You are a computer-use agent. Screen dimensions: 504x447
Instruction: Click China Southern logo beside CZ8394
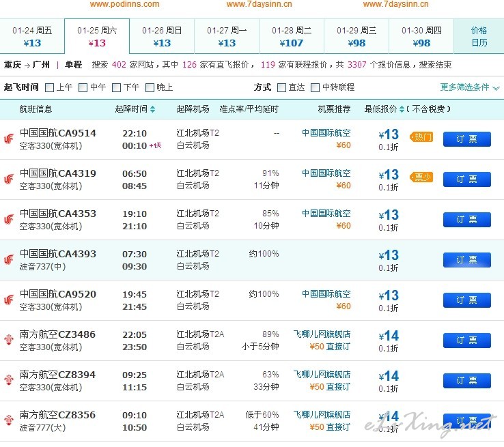coord(9,380)
